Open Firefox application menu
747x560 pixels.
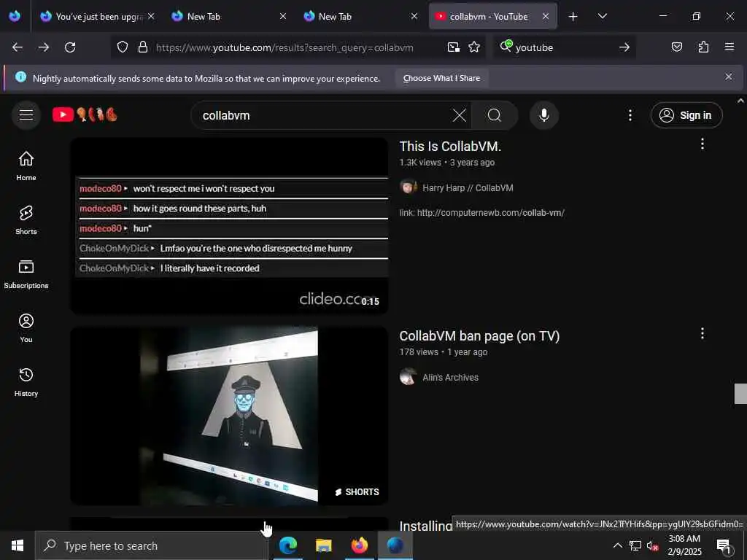(729, 47)
